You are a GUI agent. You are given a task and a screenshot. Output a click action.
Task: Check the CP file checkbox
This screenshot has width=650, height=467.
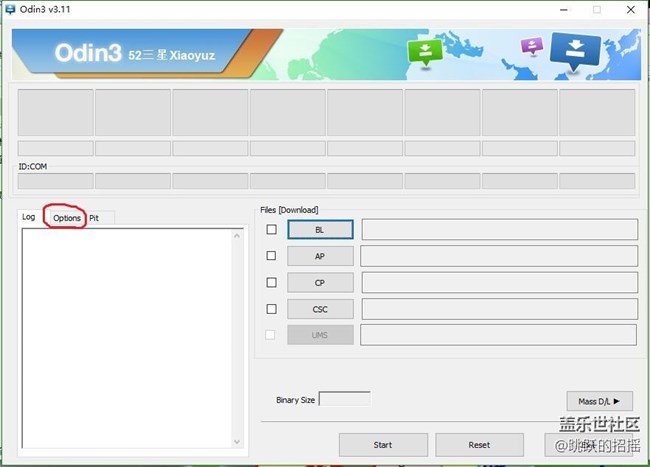click(x=272, y=282)
